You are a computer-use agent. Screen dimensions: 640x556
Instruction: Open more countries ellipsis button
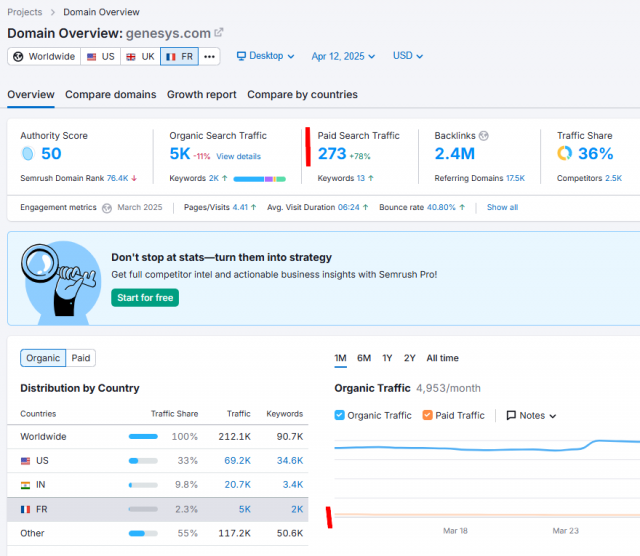pyautogui.click(x=209, y=56)
